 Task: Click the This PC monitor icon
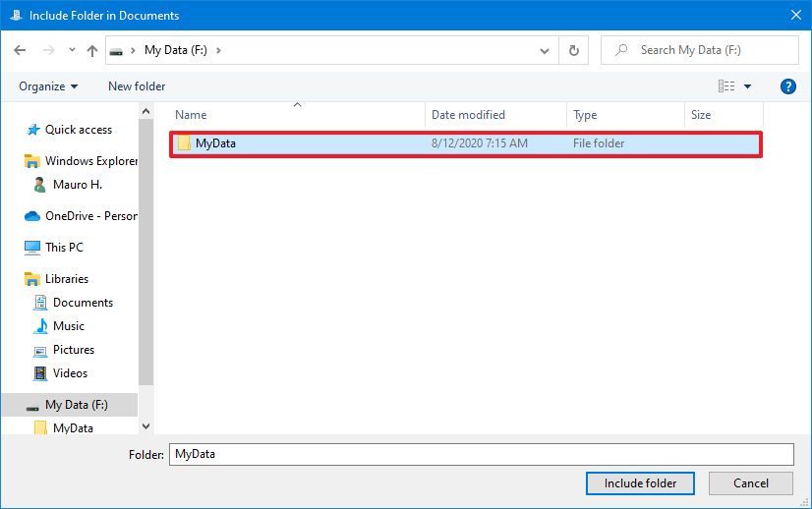click(x=32, y=248)
